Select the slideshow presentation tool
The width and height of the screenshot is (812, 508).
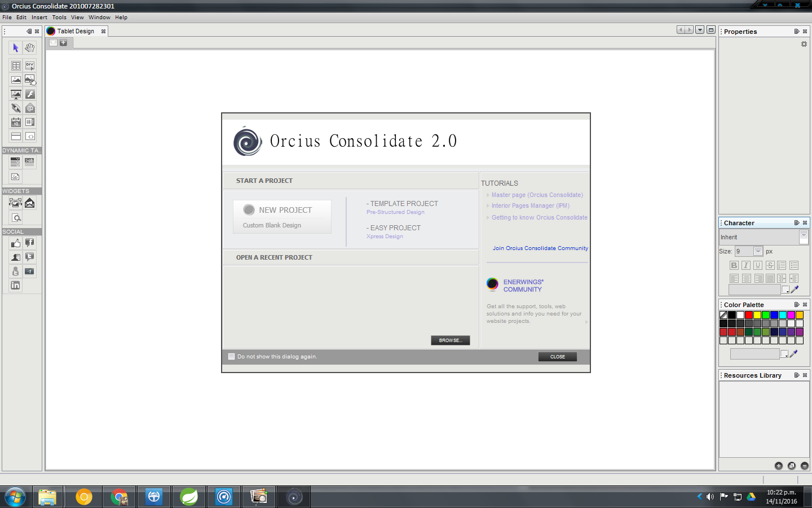[16, 94]
